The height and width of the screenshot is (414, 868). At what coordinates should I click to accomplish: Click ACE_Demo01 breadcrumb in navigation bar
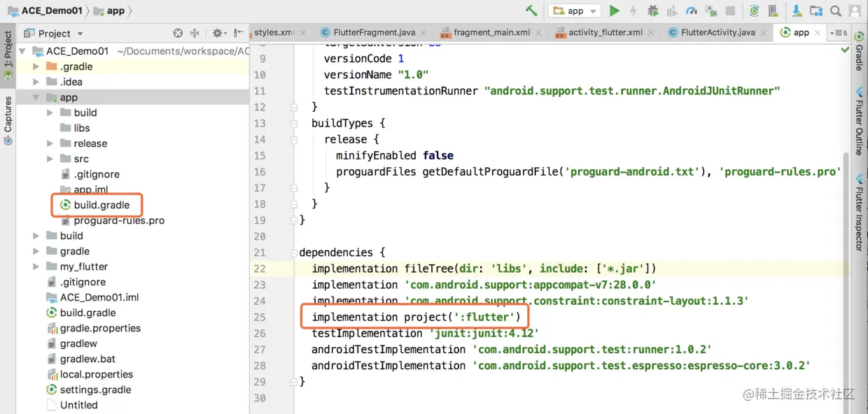click(x=45, y=10)
